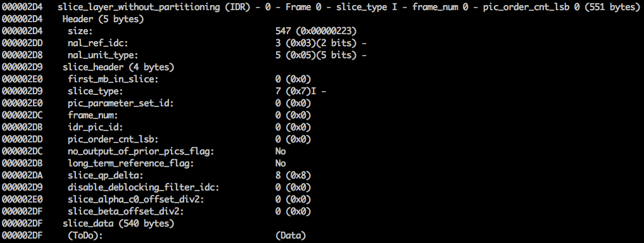The image size is (644, 243).
Task: Select the slice_layer_without_partitioning (IDR) row
Action: [321, 7]
